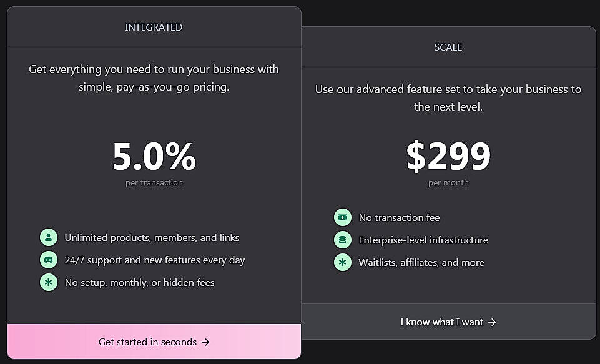Click the asterisk icon beside no hidden fees

(49, 282)
